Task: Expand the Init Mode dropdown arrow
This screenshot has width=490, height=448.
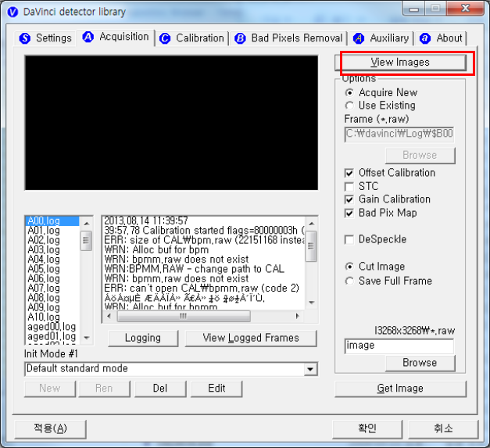Action: [310, 369]
